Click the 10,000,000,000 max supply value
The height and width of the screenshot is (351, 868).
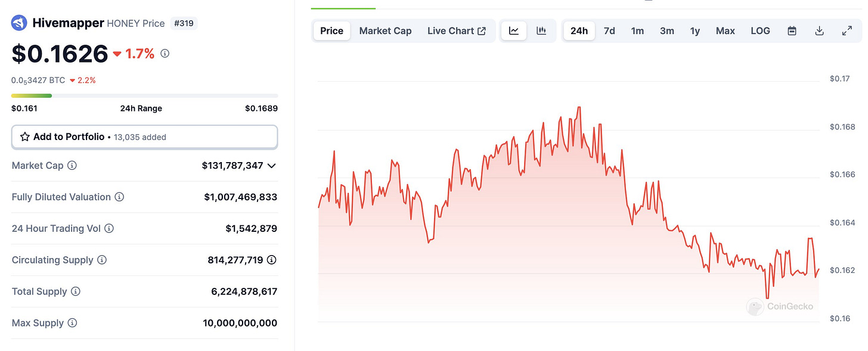coord(240,323)
